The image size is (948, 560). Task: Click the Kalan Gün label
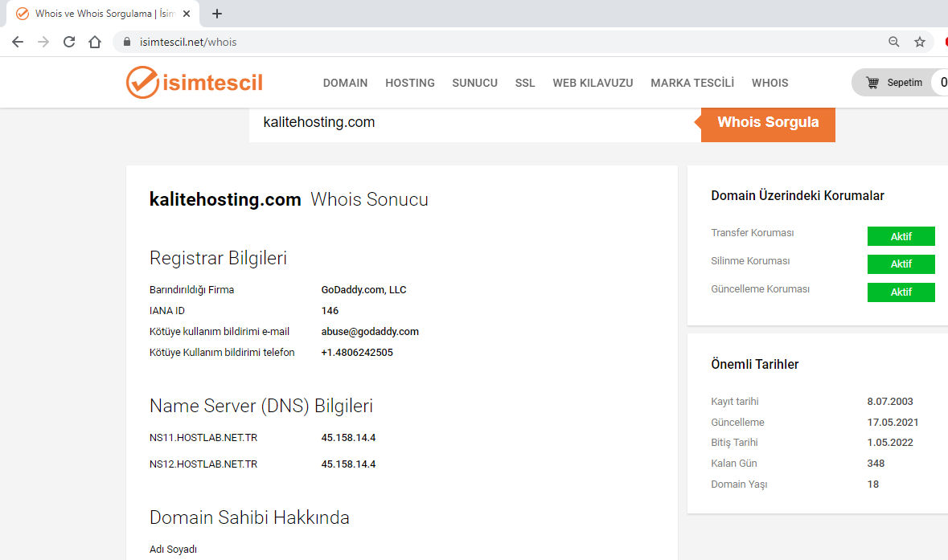pos(733,464)
